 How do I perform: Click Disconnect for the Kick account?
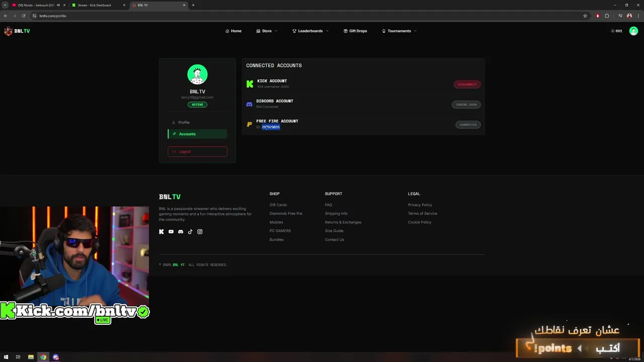pyautogui.click(x=467, y=84)
